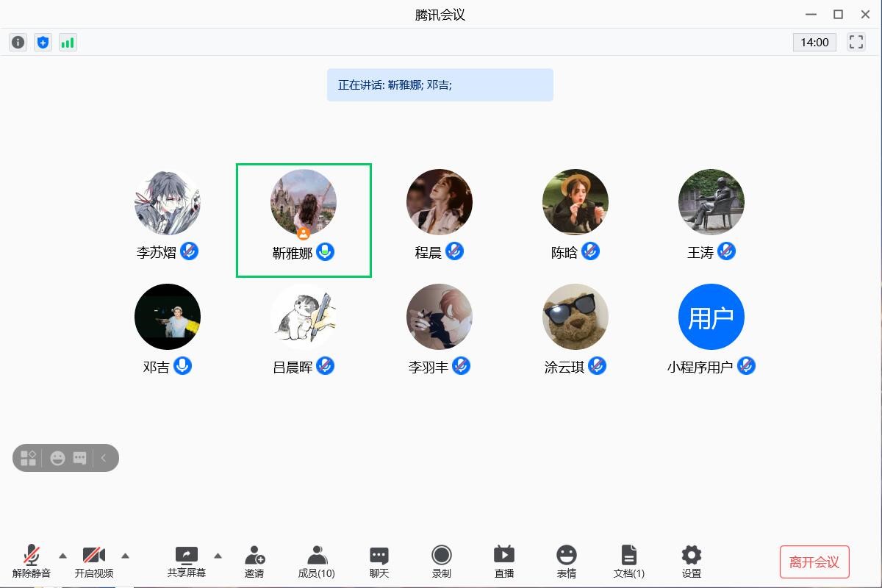The image size is (882, 588).
Task: Open the Members (成员) list
Action: click(x=316, y=562)
